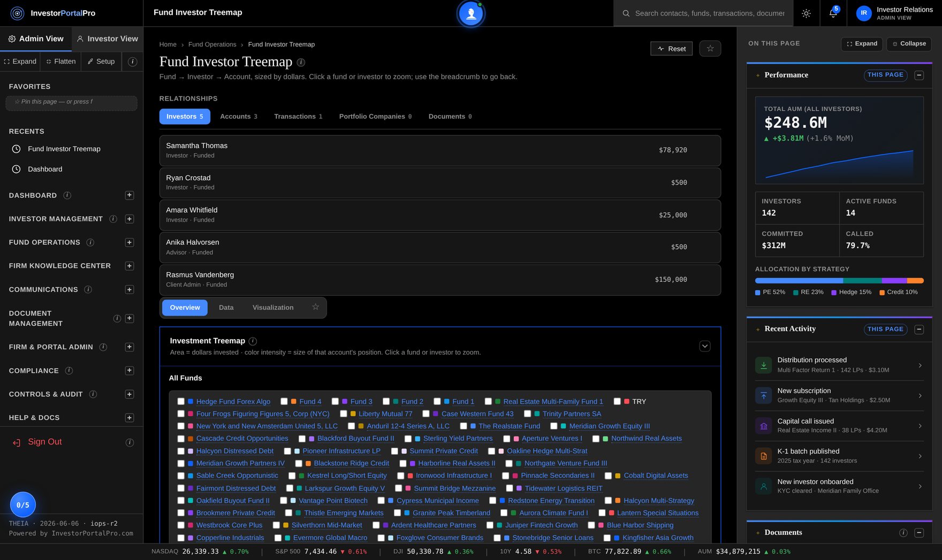
Task: Click the info icon next to Compliance
Action: point(69,371)
